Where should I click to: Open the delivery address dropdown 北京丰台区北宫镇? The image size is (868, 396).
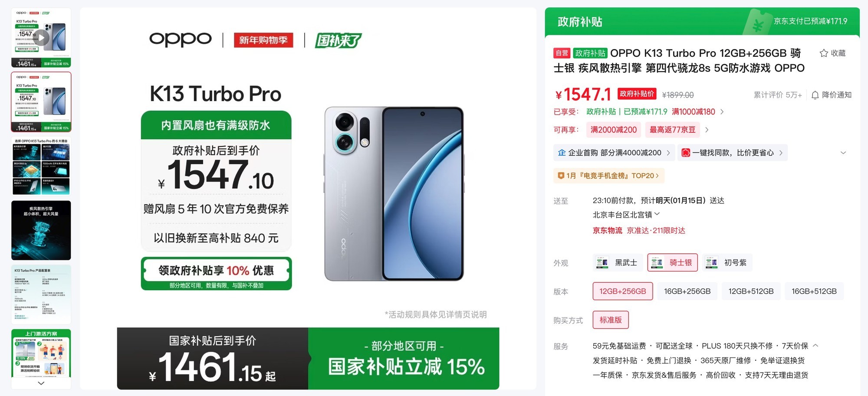click(x=626, y=215)
